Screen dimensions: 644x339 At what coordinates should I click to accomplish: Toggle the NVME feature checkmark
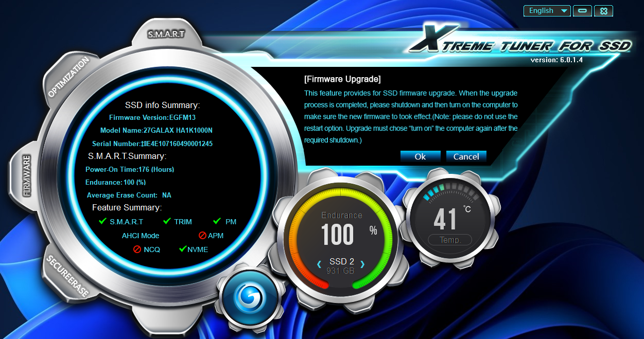tap(182, 249)
